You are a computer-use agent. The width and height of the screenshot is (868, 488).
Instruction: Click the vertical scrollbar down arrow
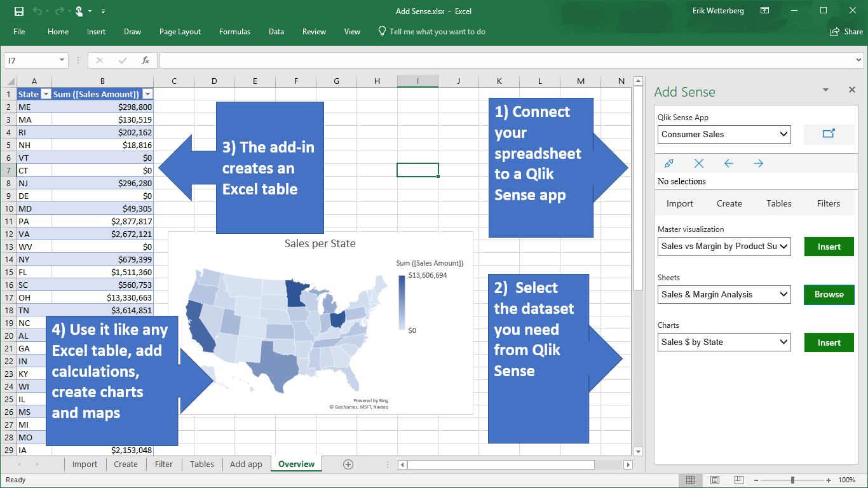pos(639,452)
